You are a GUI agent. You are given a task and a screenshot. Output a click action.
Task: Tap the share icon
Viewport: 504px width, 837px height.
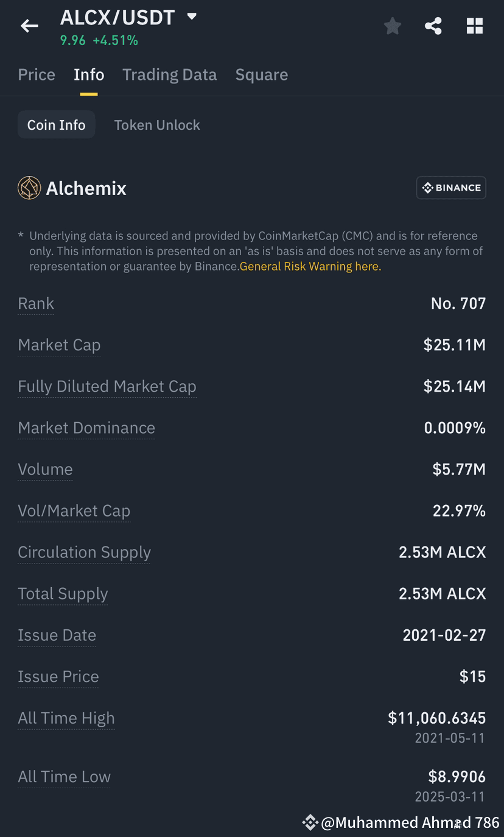(x=433, y=26)
